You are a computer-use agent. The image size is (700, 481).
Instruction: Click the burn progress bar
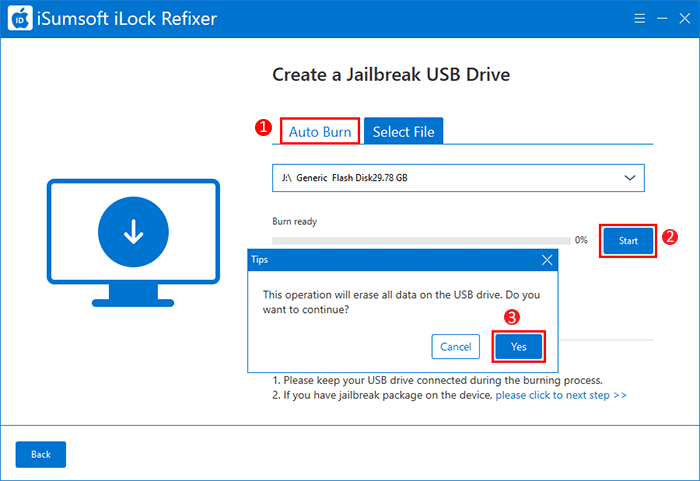point(421,241)
